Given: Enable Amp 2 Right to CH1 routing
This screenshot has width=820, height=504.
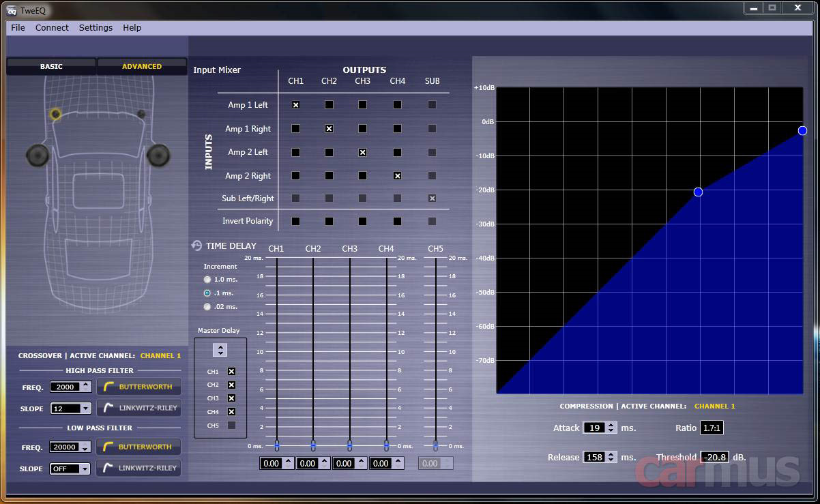Looking at the screenshot, I should click(x=295, y=175).
